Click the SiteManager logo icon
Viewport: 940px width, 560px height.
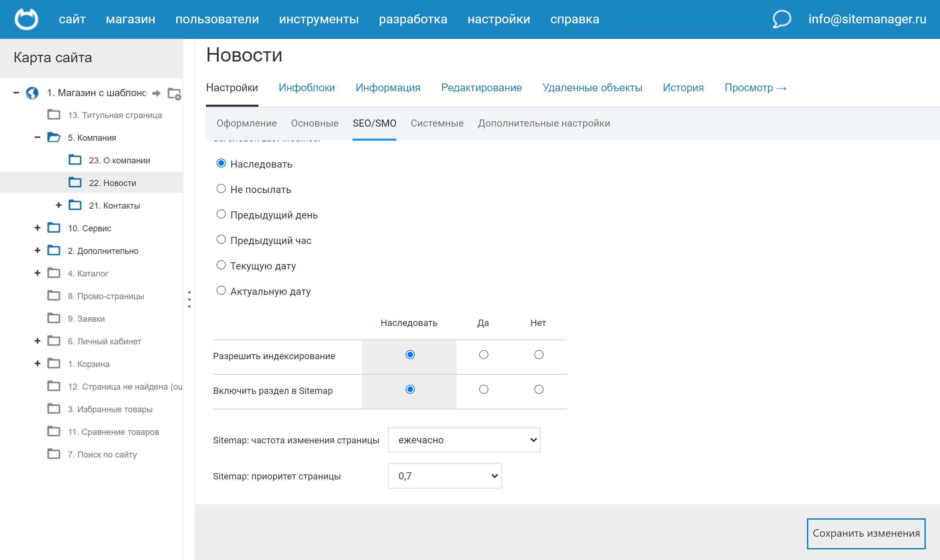[x=26, y=19]
